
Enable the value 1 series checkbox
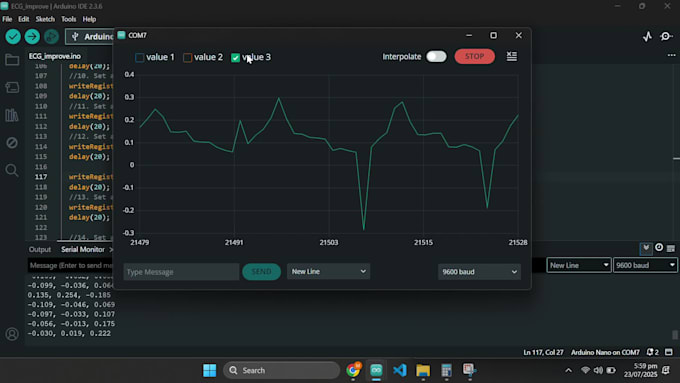[x=140, y=57]
